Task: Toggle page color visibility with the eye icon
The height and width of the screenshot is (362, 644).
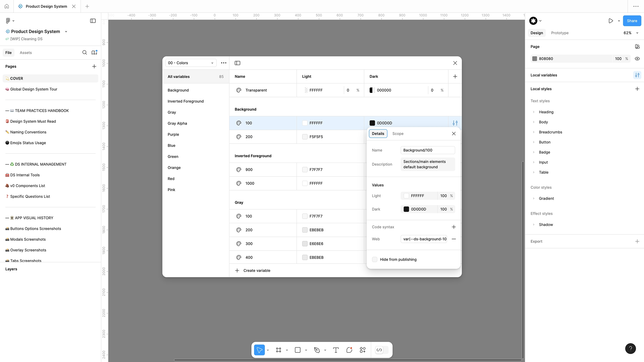Action: (x=637, y=58)
